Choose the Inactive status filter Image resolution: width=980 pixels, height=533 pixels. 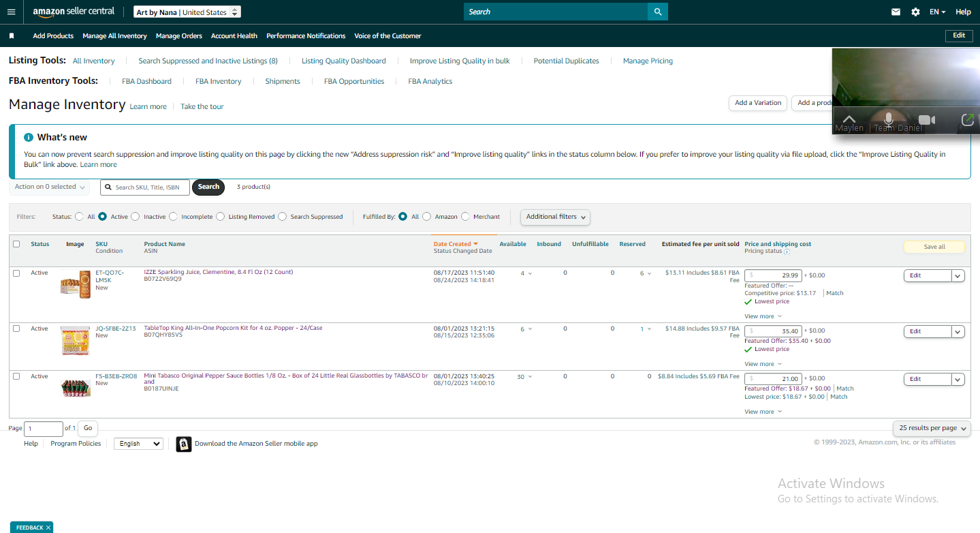[136, 217]
